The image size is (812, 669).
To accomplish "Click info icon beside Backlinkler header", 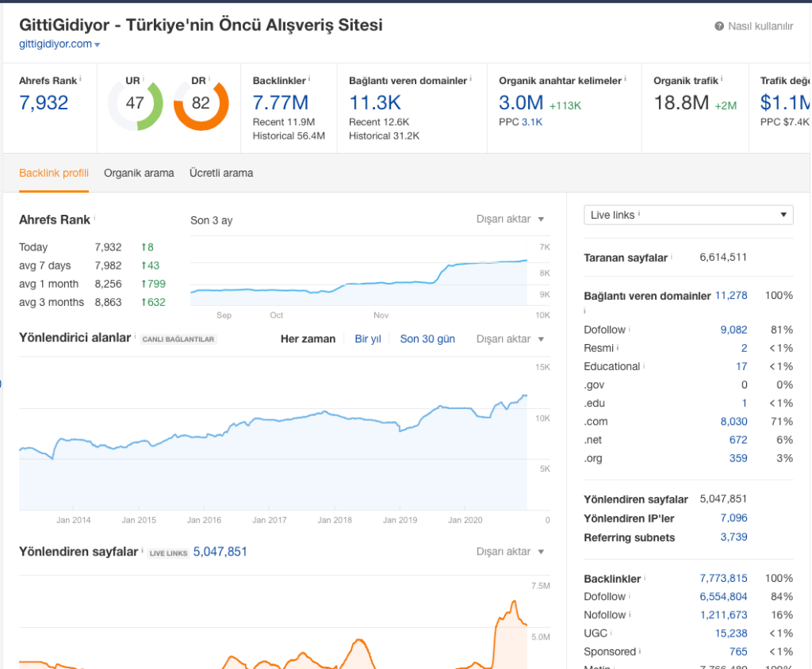I will [x=309, y=78].
